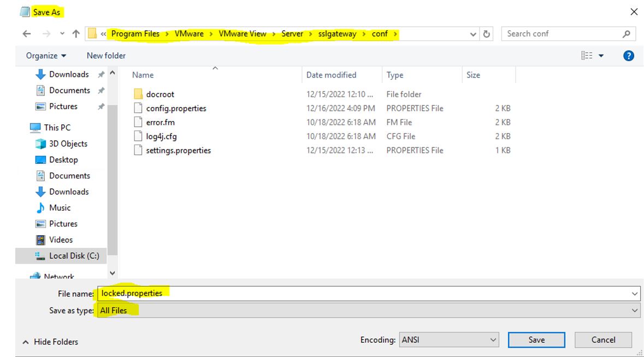Refresh the conf folder listing
The width and height of the screenshot is (644, 357).
pyautogui.click(x=487, y=34)
